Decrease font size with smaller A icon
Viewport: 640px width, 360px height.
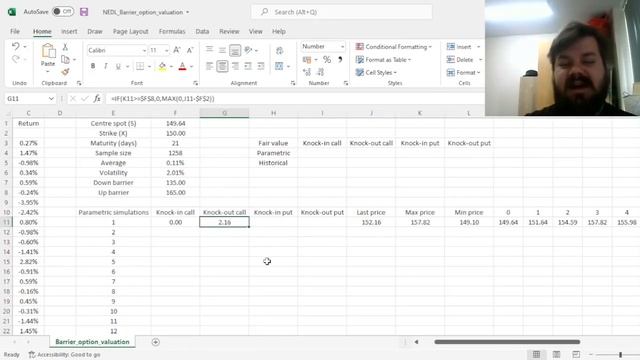click(x=190, y=50)
